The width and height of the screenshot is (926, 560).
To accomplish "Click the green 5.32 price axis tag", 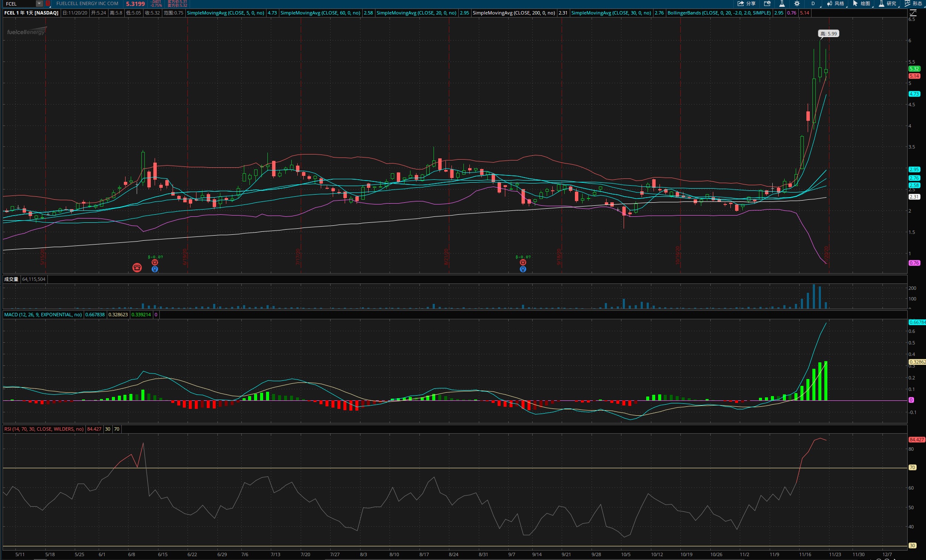I will (914, 69).
